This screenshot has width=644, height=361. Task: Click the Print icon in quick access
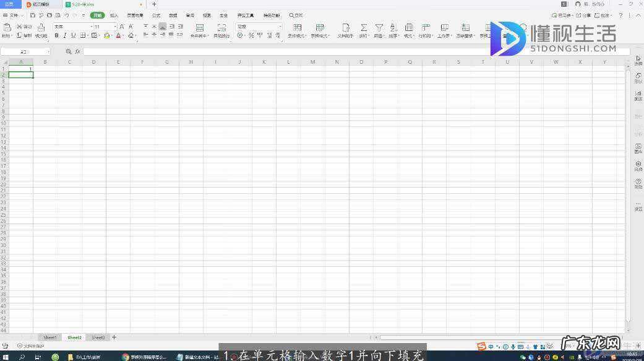point(49,15)
